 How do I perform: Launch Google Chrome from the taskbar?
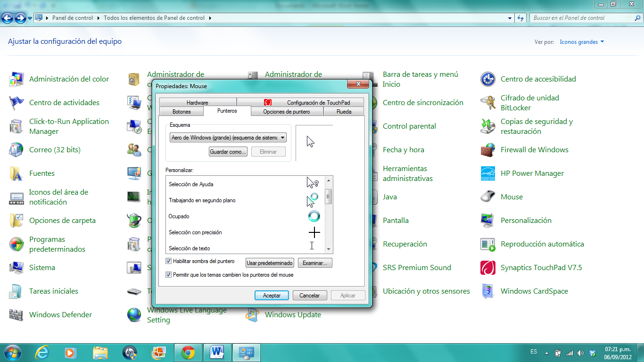coord(188,352)
